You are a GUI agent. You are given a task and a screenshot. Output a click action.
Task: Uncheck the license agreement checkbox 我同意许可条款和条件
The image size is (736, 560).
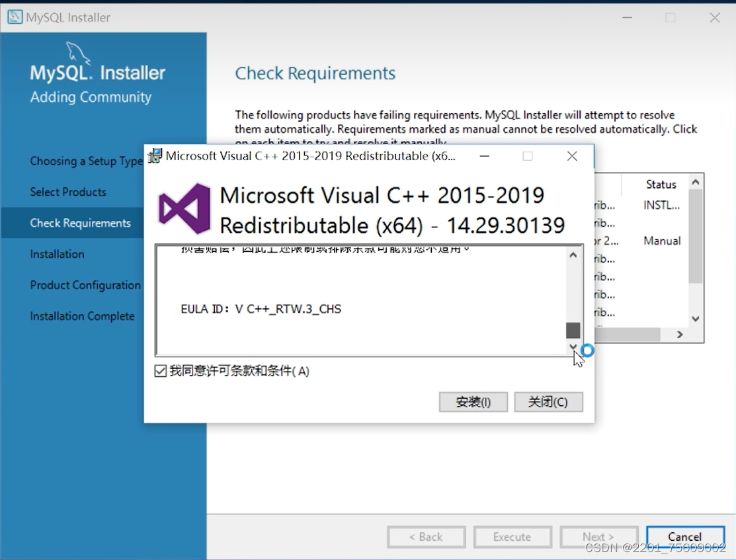click(x=161, y=371)
